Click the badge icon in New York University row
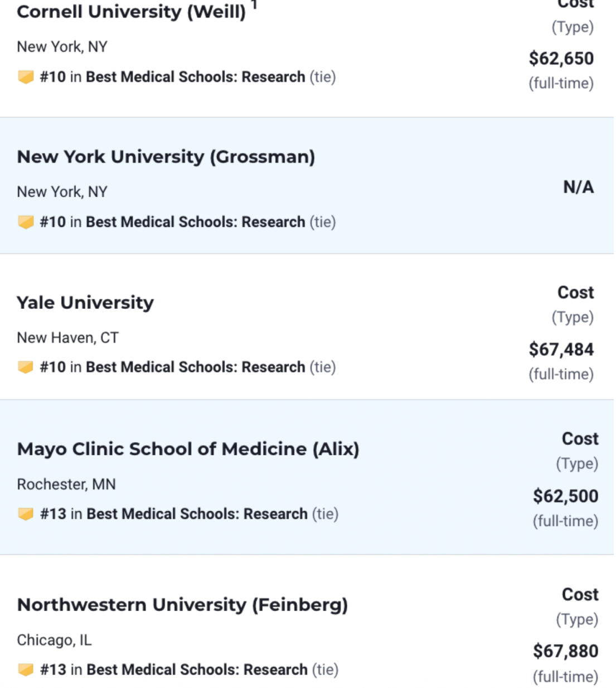616x688 pixels. [26, 222]
